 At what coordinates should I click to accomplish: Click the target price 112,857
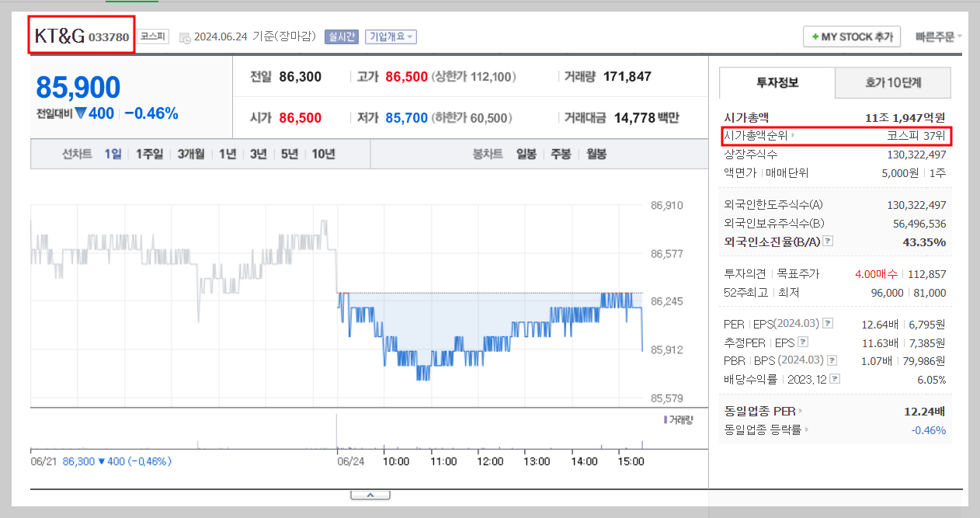point(927,274)
